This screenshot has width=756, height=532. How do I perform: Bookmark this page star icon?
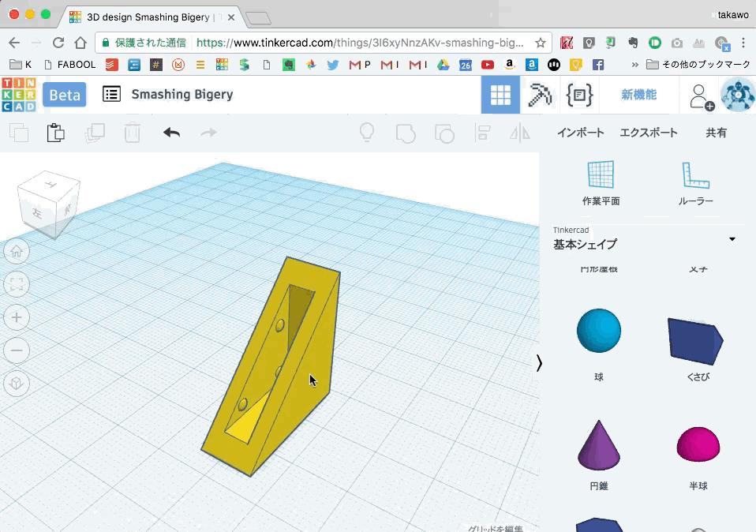(x=541, y=43)
